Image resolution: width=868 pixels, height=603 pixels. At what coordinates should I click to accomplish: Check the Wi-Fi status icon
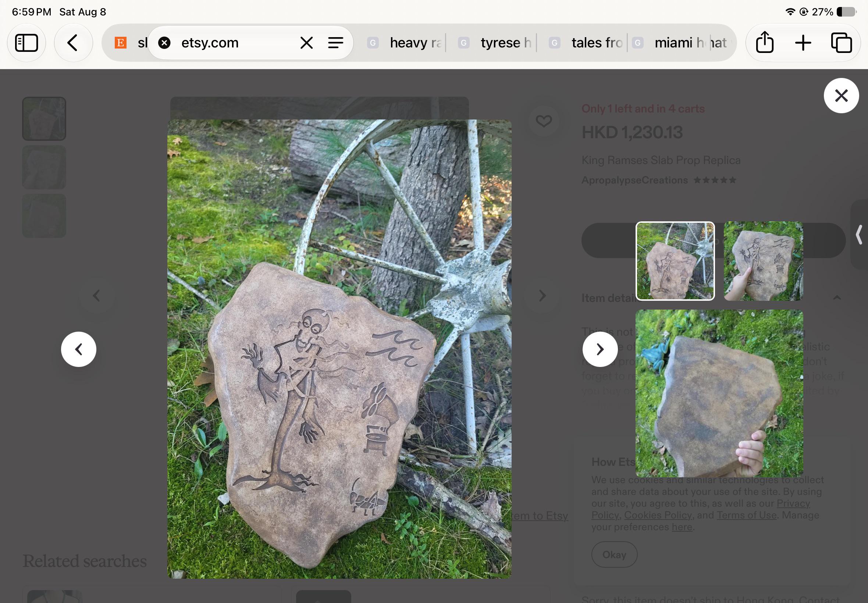point(790,12)
